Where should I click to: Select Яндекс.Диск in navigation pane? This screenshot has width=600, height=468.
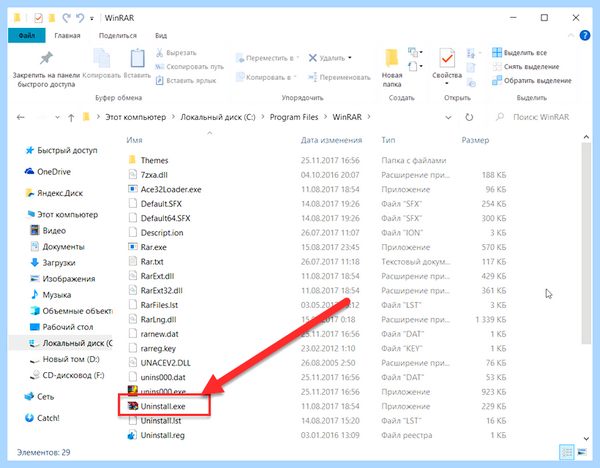click(x=54, y=193)
